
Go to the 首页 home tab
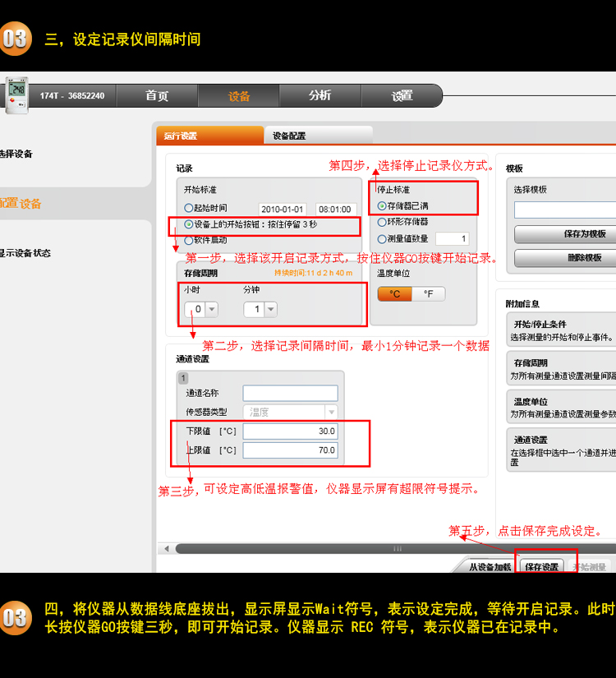[x=157, y=96]
